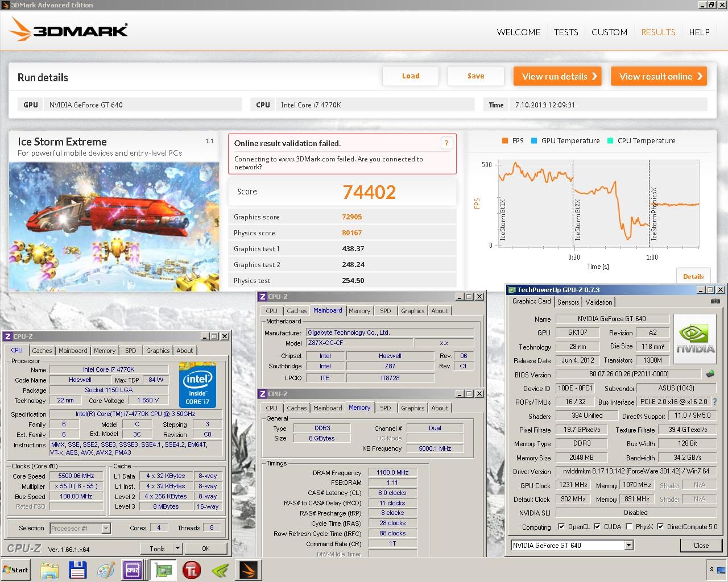Click the 3DMark window title icon

click(x=5, y=5)
